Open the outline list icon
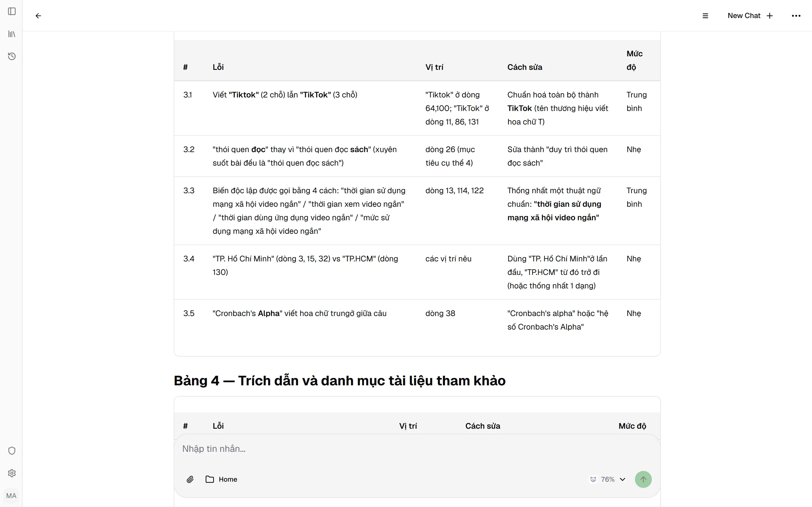 click(x=705, y=16)
